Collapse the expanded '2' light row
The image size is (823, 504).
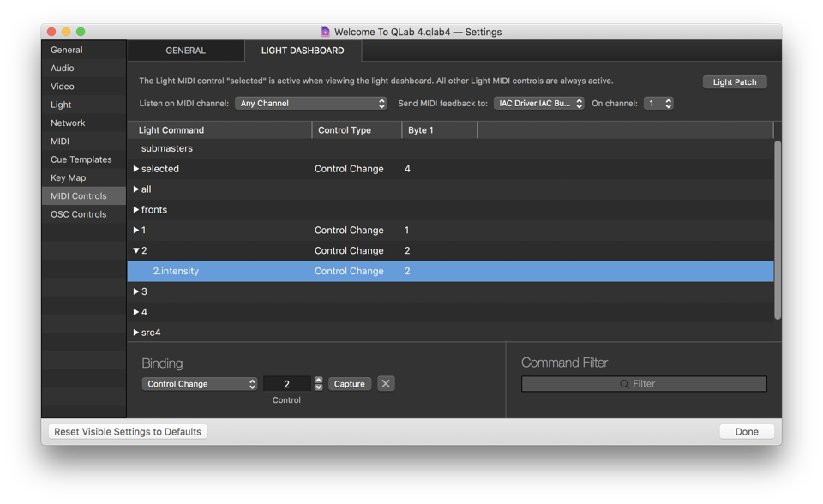(x=136, y=251)
